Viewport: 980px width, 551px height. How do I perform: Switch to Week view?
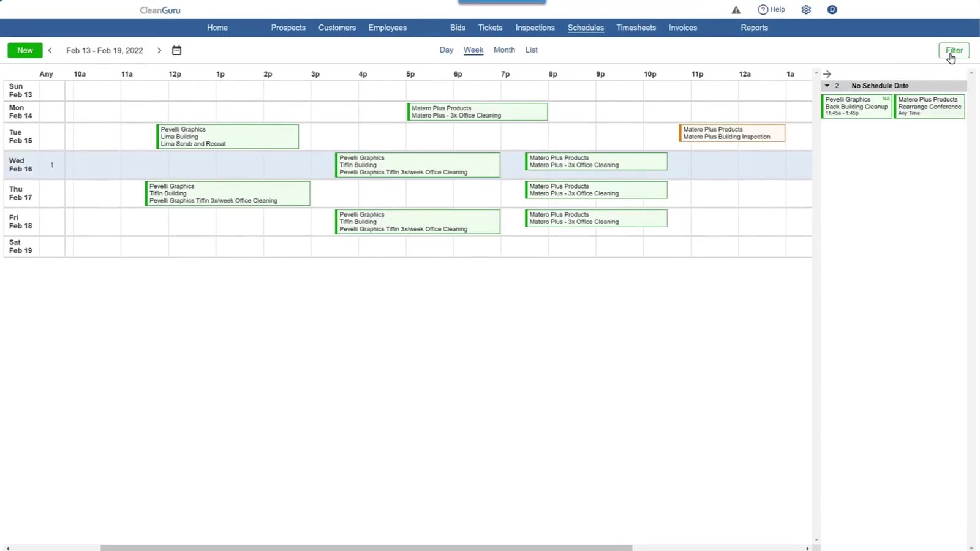coord(473,50)
